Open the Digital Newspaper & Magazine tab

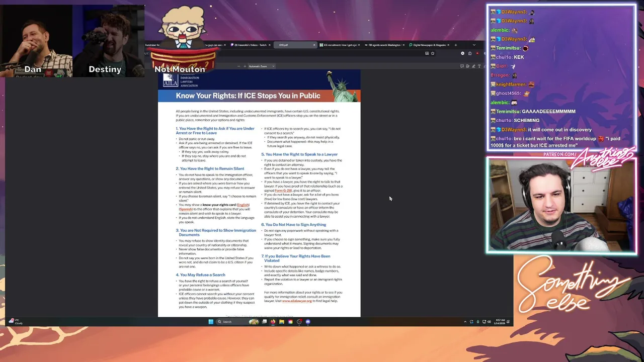coord(429,45)
